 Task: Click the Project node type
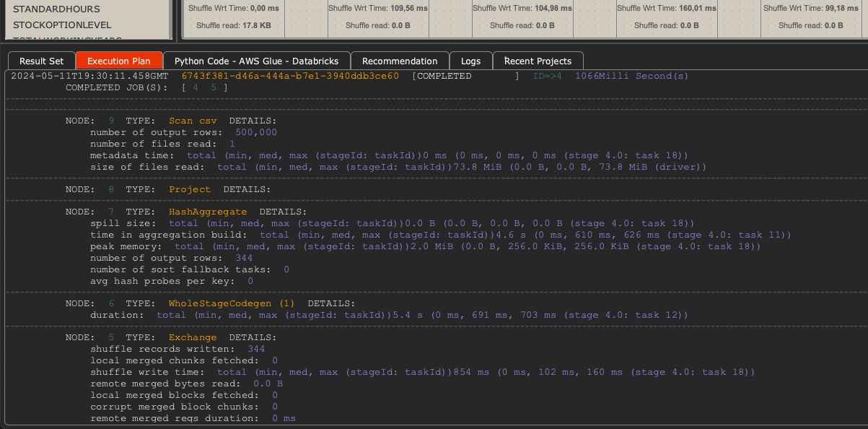(190, 189)
